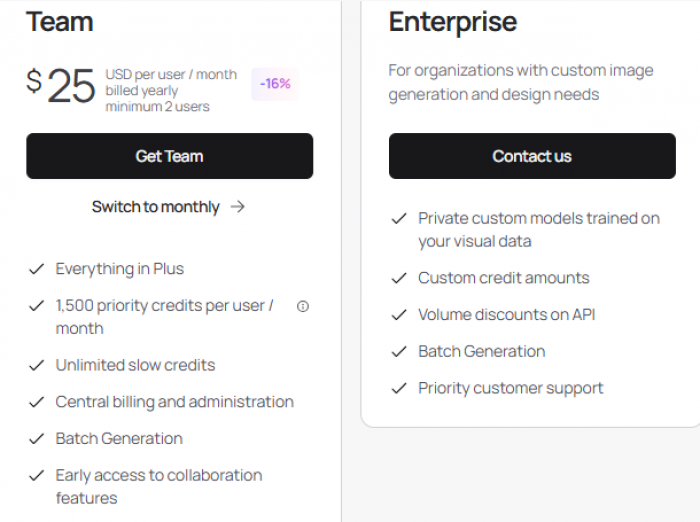Screen dimensions: 700x522
Task: Click the checkmark beside Everything in Plus
Action: 36,269
